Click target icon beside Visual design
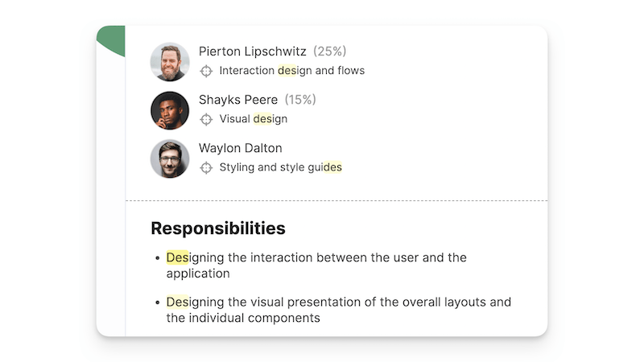 tap(206, 119)
